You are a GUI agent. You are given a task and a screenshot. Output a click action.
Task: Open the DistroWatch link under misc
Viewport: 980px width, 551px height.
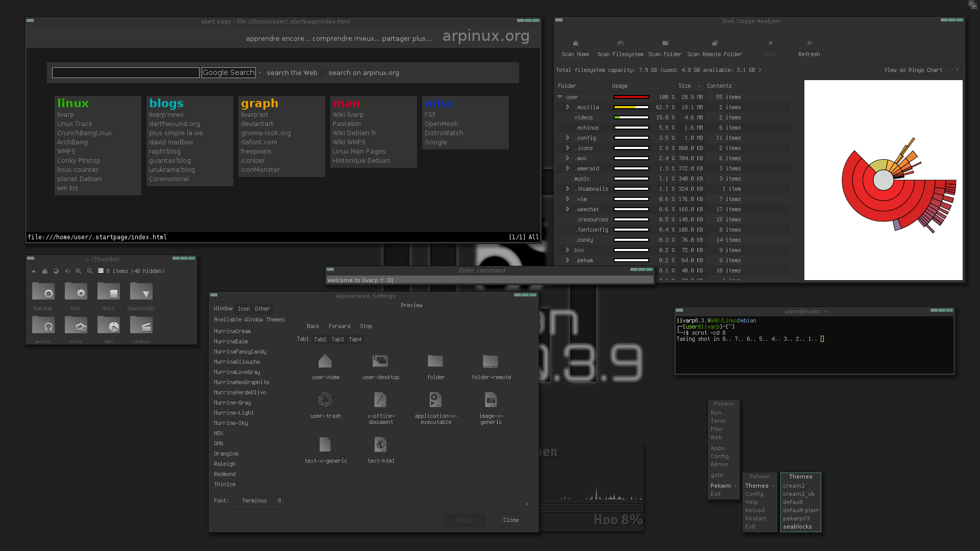tap(444, 133)
